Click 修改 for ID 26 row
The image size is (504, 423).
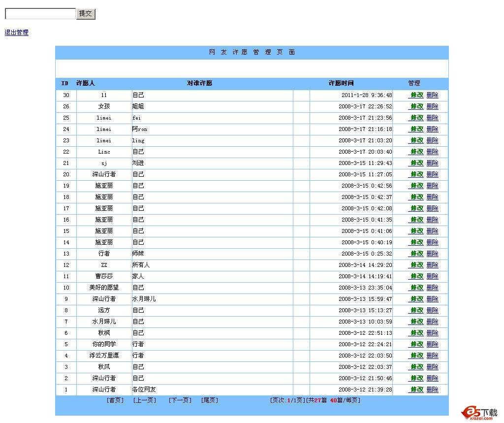click(417, 106)
